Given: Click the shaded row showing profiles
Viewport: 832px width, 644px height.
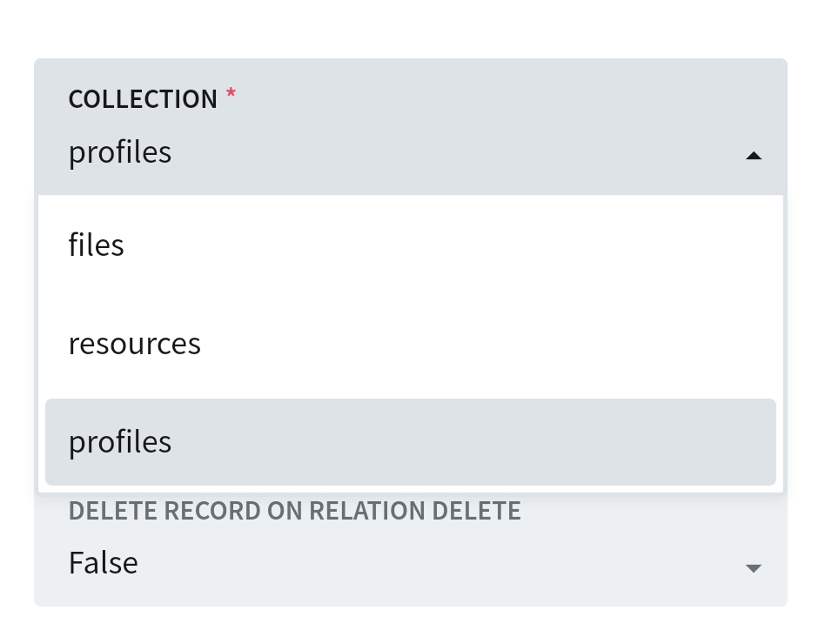Looking at the screenshot, I should 409,441.
